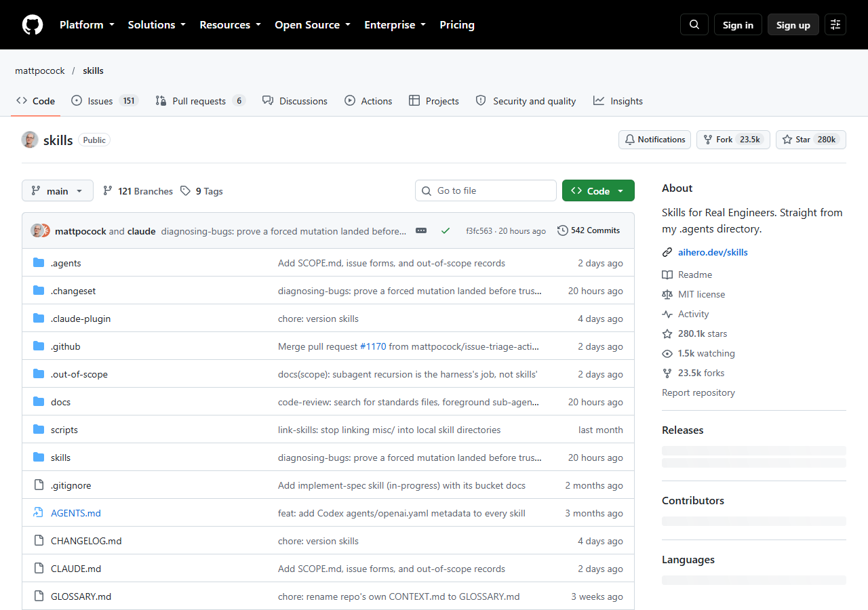Image resolution: width=868 pixels, height=610 pixels.
Task: Expand the Resources menu
Action: click(230, 24)
